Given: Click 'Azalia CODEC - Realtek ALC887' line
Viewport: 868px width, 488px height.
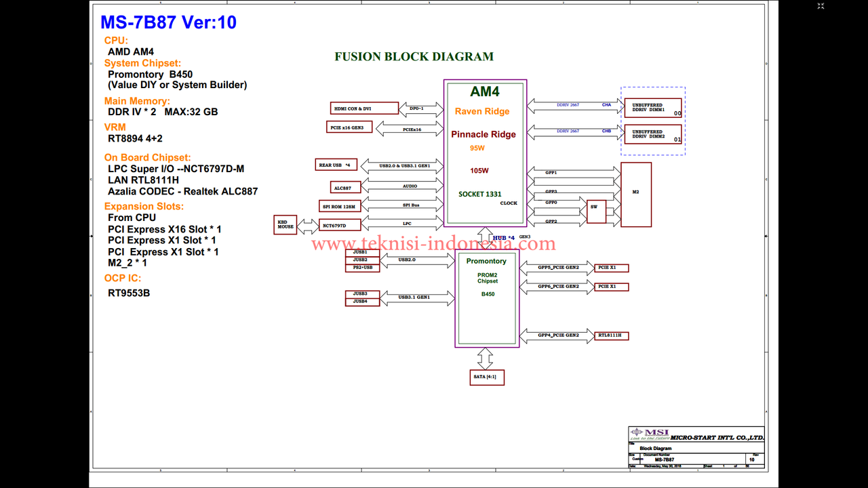Looking at the screenshot, I should [x=183, y=191].
